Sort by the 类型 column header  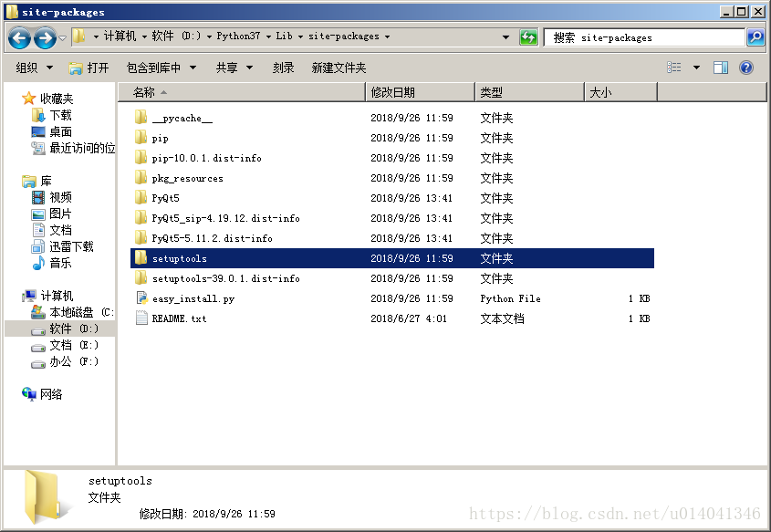point(529,92)
